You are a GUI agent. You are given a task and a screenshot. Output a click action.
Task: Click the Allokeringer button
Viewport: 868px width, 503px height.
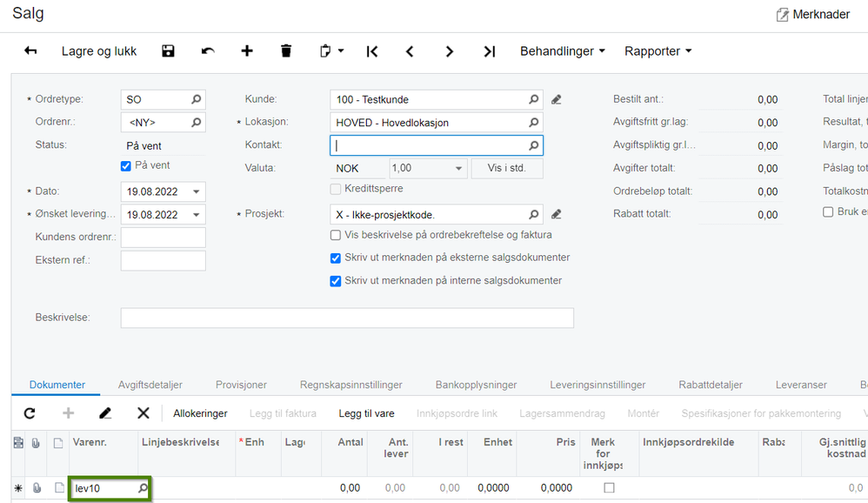tap(200, 413)
